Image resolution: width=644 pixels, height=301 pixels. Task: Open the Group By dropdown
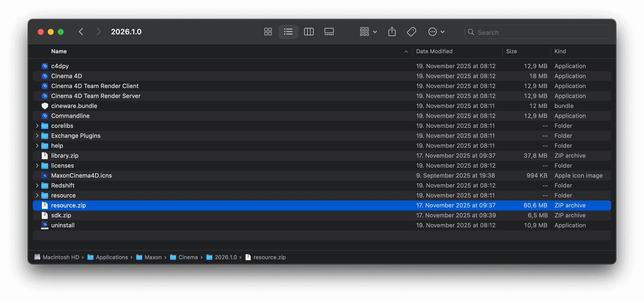pos(368,32)
